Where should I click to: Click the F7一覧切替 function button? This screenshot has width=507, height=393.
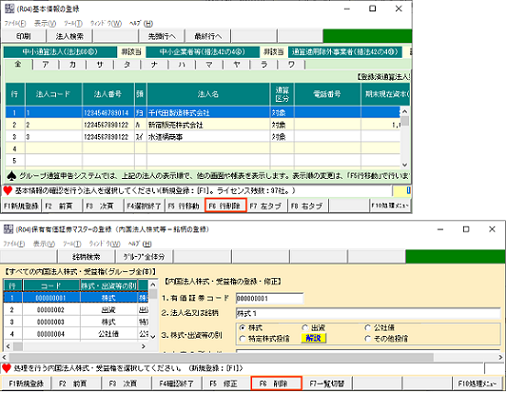point(327,384)
